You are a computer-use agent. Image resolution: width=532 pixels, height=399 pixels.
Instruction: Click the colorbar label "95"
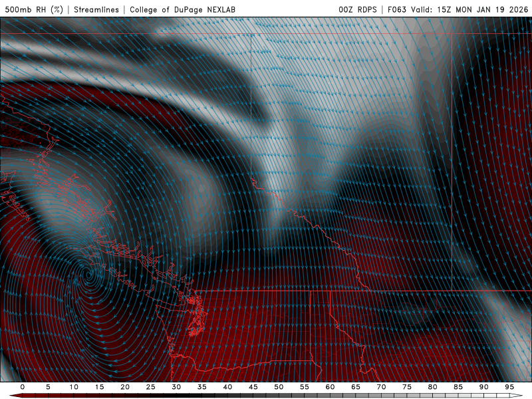509,387
